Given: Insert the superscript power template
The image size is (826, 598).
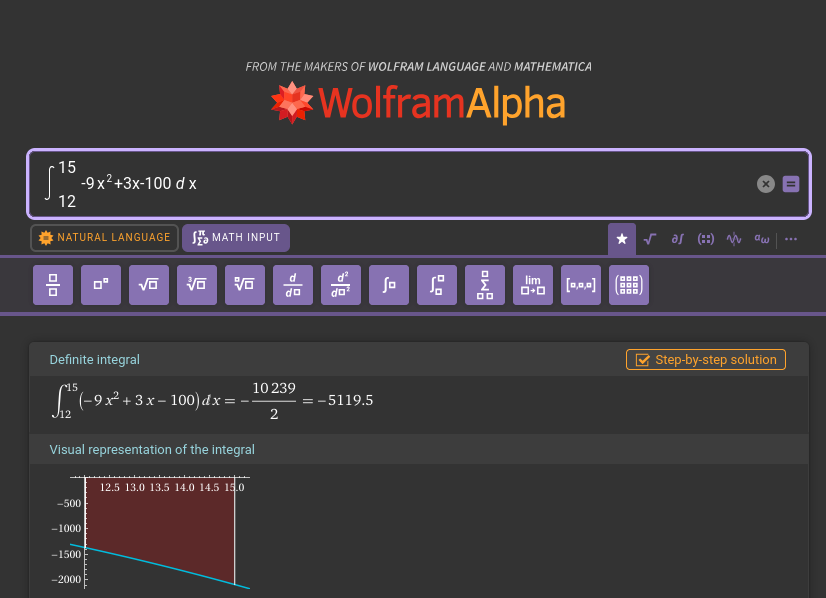Looking at the screenshot, I should (101, 285).
